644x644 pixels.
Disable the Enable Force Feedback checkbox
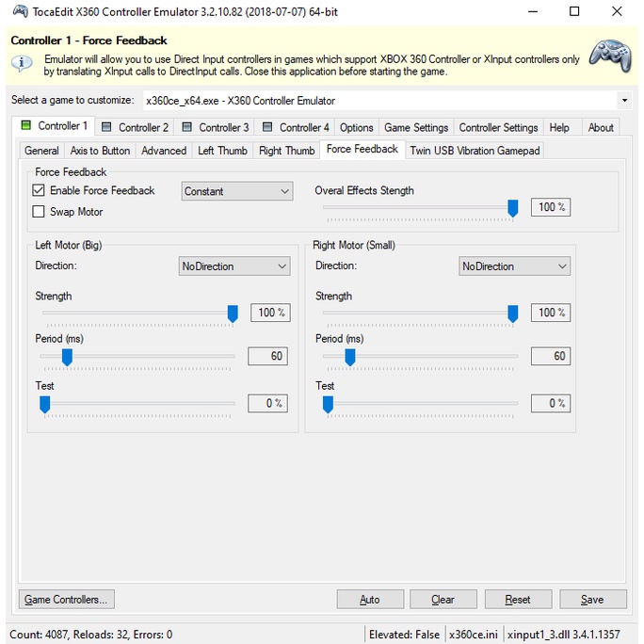pos(39,190)
